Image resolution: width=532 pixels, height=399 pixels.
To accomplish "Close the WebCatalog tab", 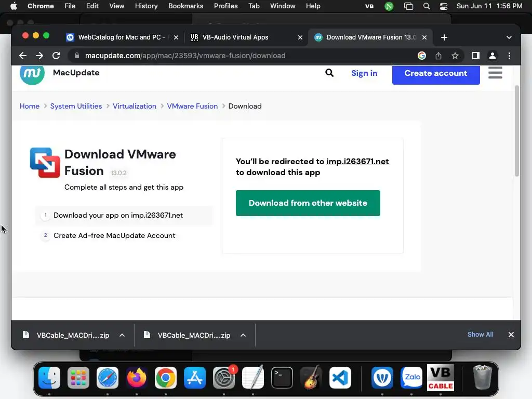I will 176,37.
